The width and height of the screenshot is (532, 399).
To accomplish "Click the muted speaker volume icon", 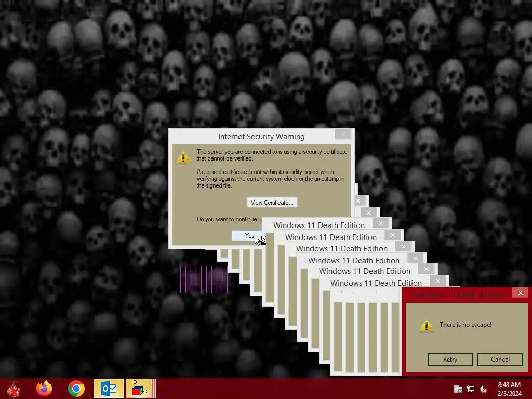I will coord(483,389).
